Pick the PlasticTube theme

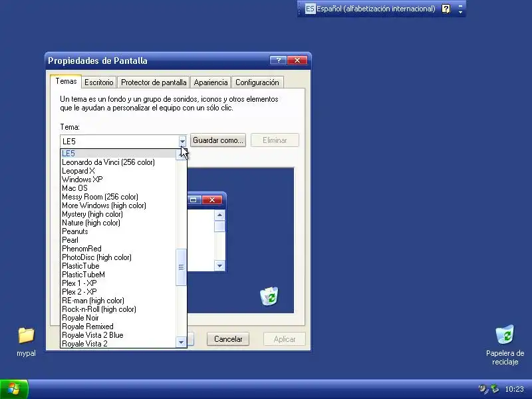point(118,266)
